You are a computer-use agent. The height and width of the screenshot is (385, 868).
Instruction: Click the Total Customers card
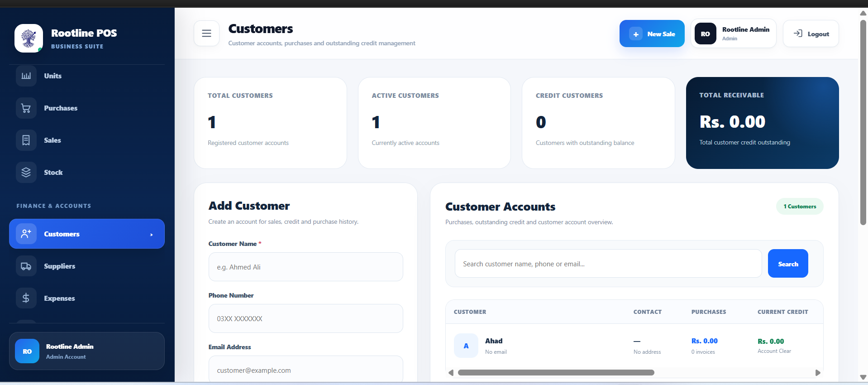click(270, 123)
